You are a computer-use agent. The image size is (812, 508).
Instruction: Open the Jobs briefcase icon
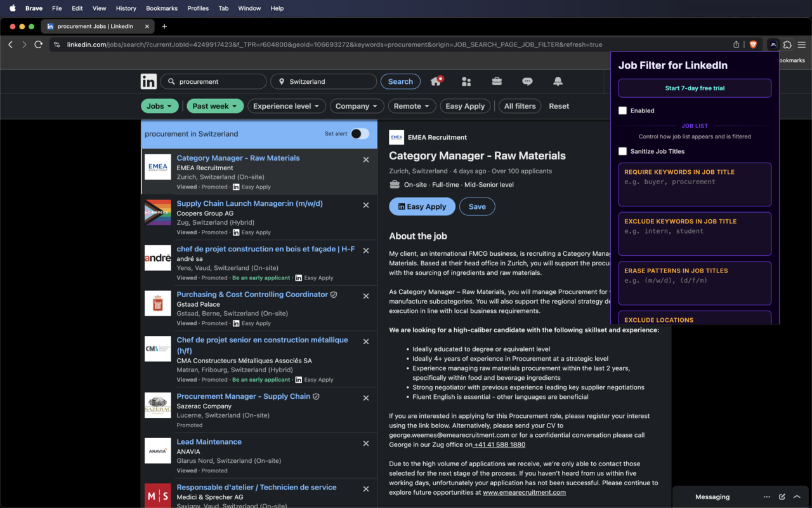coord(497,81)
